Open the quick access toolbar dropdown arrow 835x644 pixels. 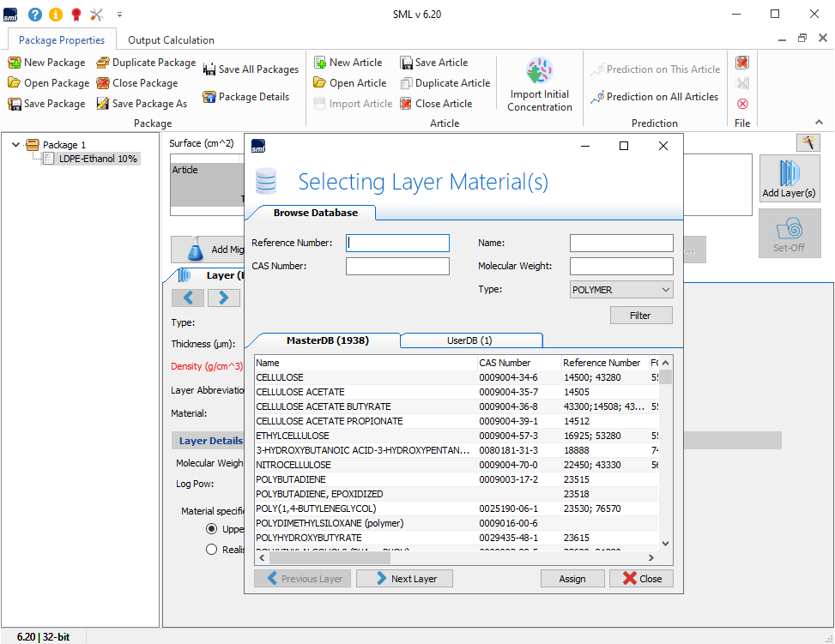(x=119, y=15)
